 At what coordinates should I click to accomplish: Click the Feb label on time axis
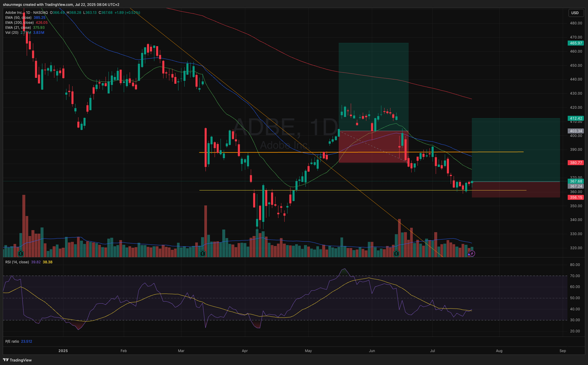click(x=123, y=351)
